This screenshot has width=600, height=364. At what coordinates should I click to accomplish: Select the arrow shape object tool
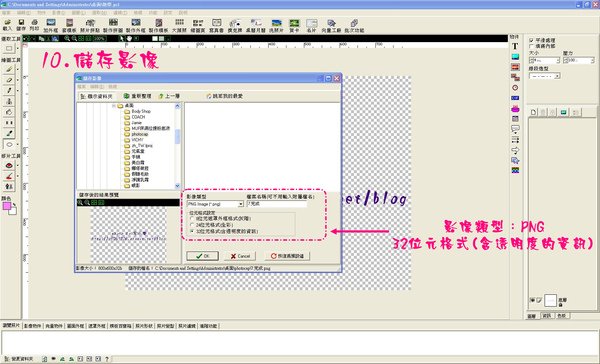tap(515, 150)
